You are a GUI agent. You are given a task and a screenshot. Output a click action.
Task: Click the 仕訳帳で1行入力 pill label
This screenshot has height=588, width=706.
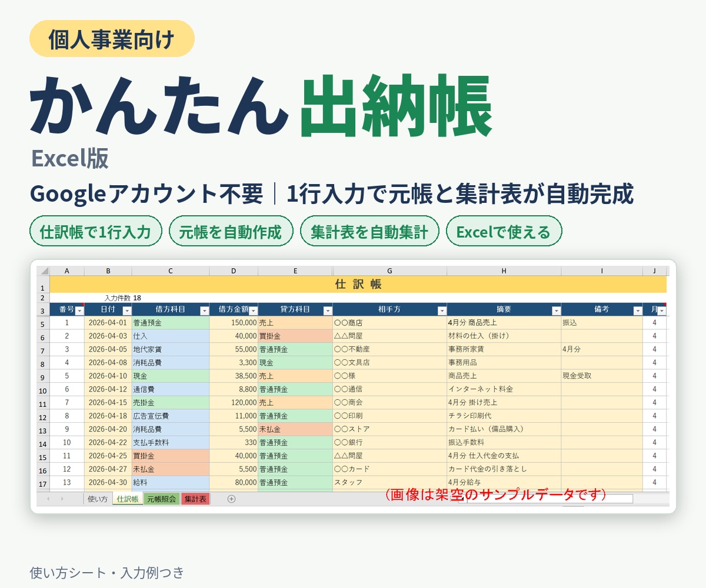pyautogui.click(x=95, y=232)
